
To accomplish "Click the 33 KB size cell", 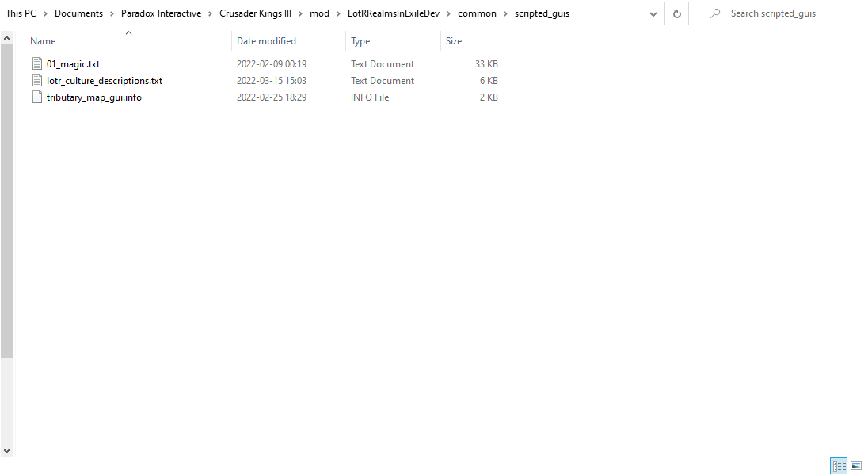I will [486, 64].
